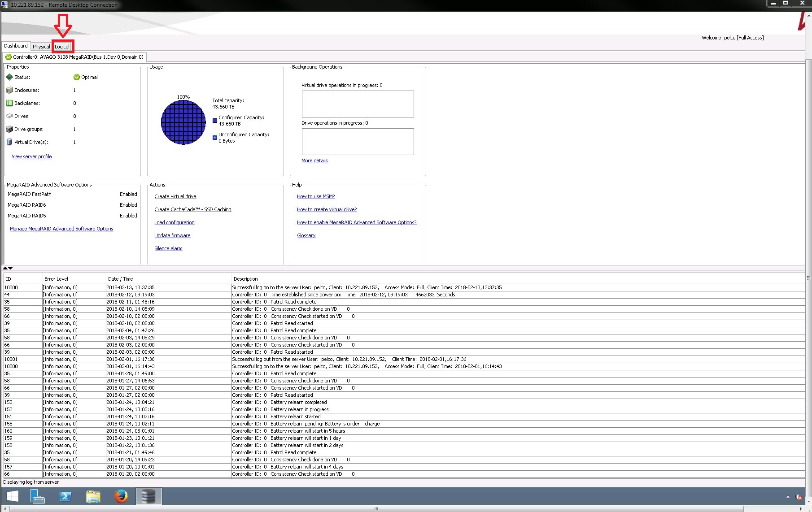Image resolution: width=812 pixels, height=512 pixels.
Task: Select the Enclosures icon in Properties
Action: pyautogui.click(x=9, y=90)
